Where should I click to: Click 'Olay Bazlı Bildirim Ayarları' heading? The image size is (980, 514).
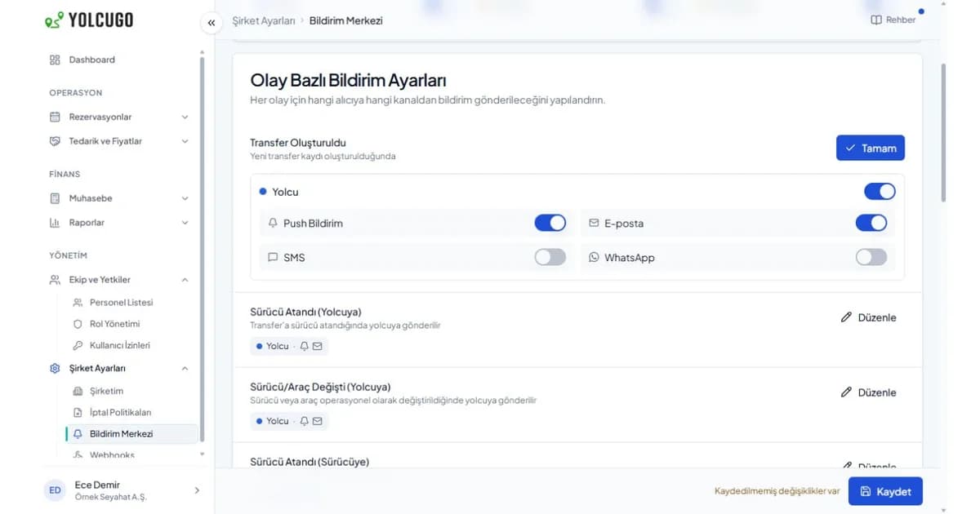tap(348, 81)
